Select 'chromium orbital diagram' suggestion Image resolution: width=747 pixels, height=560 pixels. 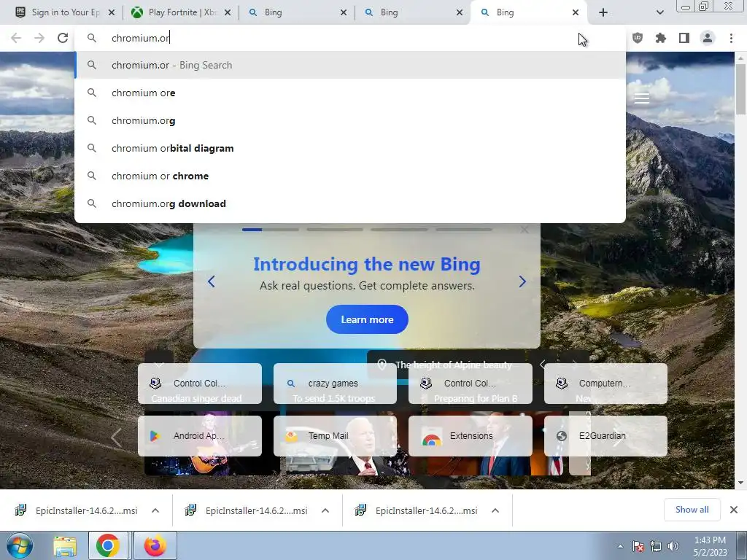pyautogui.click(x=350, y=148)
